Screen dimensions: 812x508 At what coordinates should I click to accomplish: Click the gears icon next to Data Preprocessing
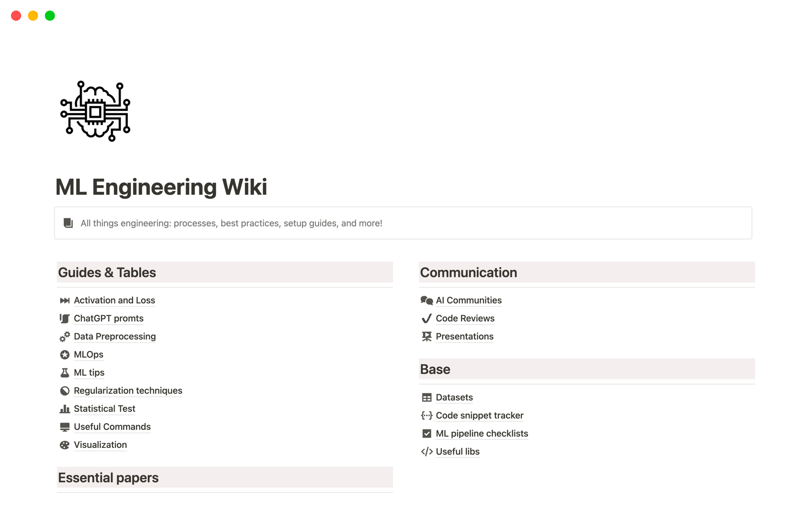click(64, 337)
